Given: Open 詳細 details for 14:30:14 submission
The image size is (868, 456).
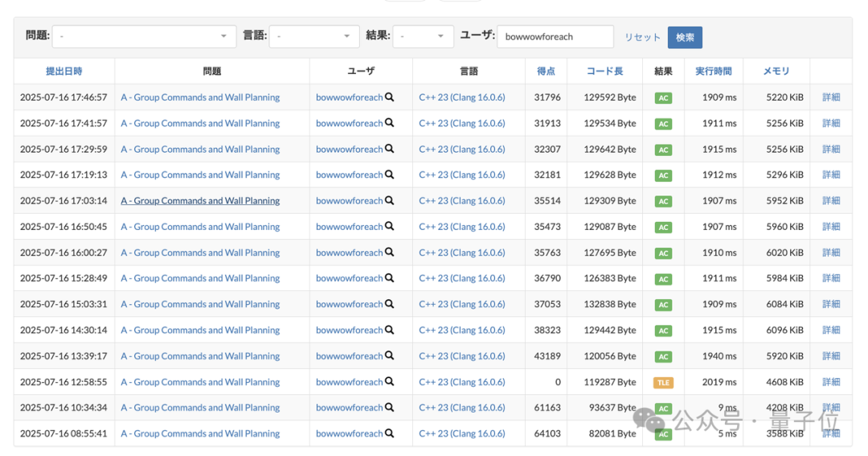Looking at the screenshot, I should [x=831, y=331].
